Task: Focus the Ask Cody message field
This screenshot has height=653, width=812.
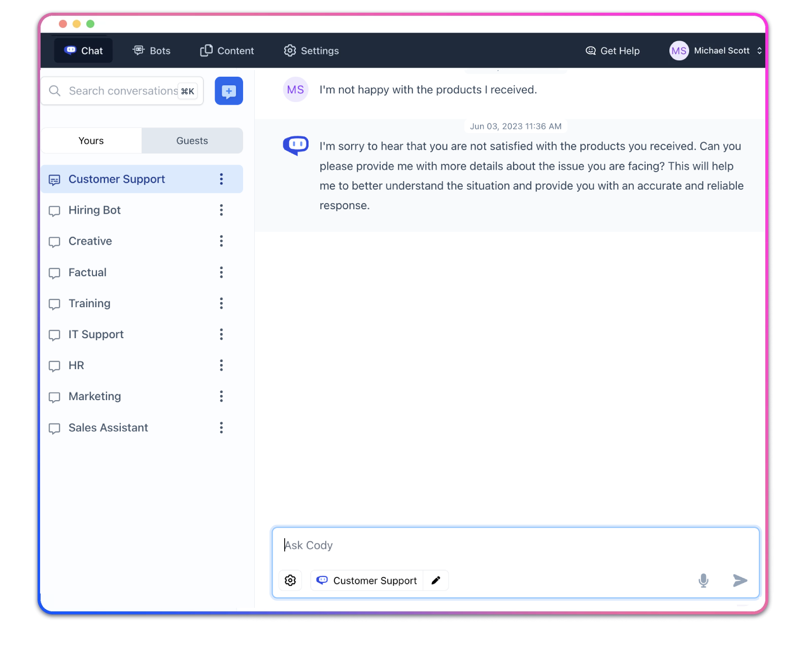Action: [x=515, y=545]
